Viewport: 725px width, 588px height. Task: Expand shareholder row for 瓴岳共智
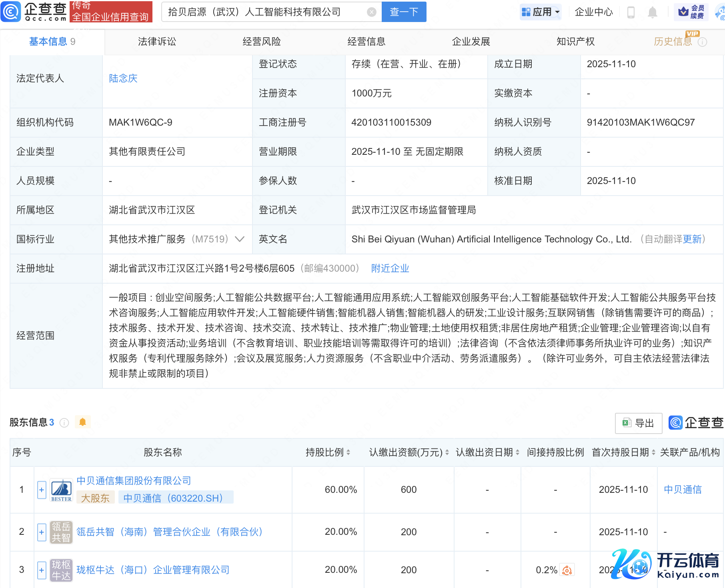click(x=42, y=532)
